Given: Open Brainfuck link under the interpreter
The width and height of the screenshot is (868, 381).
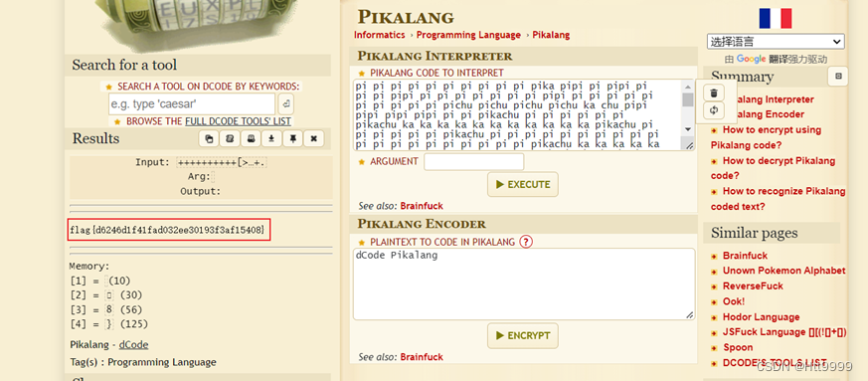Looking at the screenshot, I should coord(422,206).
